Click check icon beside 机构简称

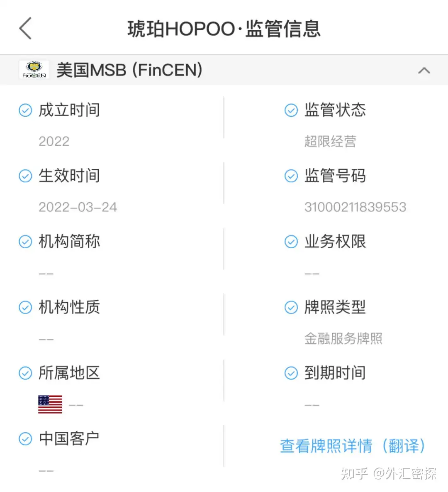(x=25, y=242)
